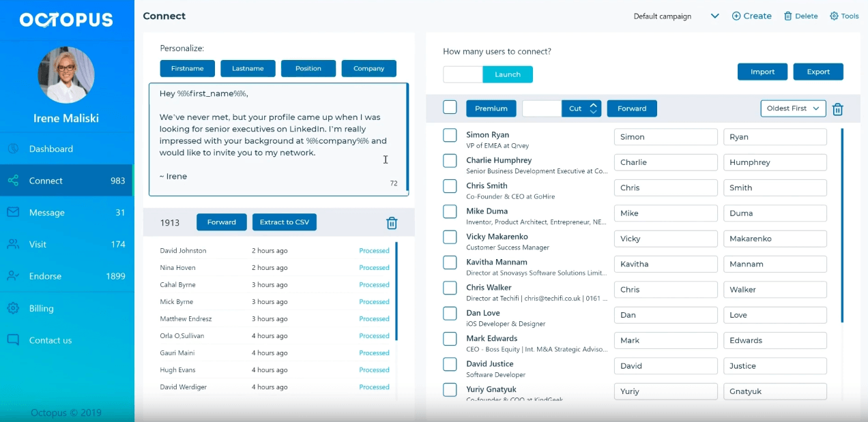Click the processed list scrollbar
The width and height of the screenshot is (868, 422).
pos(396,291)
